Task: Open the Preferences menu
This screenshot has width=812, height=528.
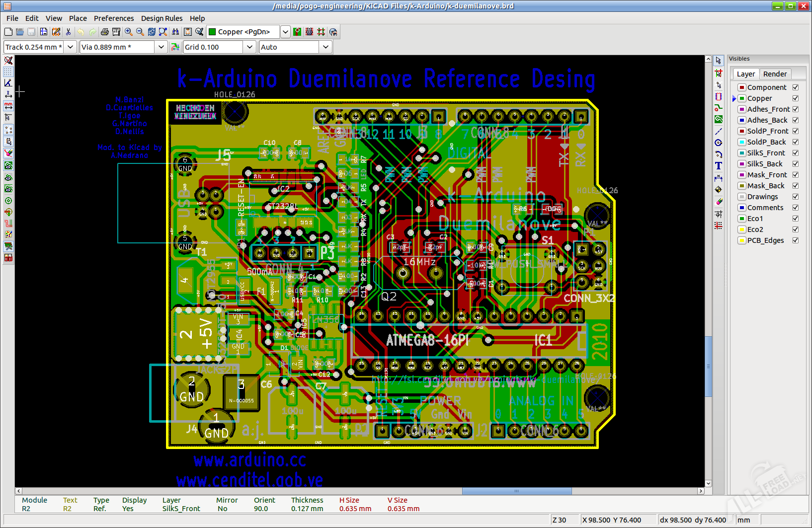Action: pyautogui.click(x=114, y=18)
